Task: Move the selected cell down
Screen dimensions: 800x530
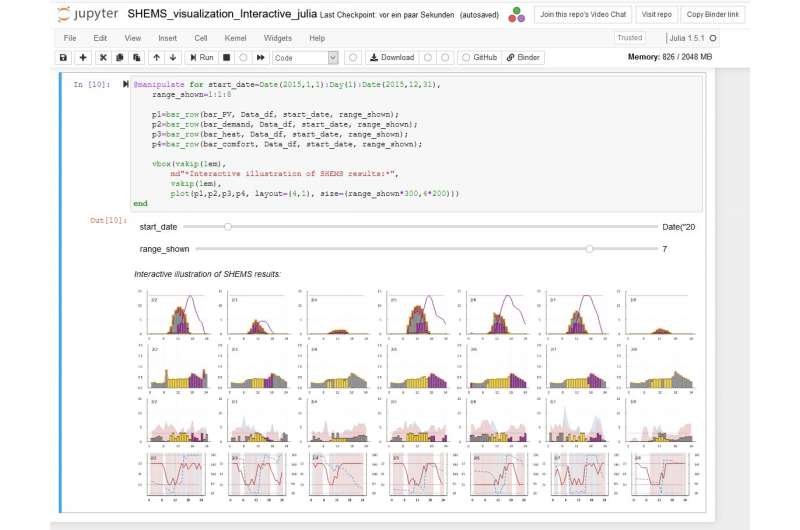Action: (171, 58)
